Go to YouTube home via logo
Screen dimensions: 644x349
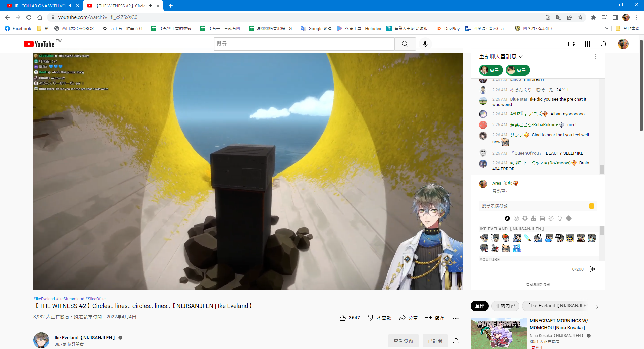pyautogui.click(x=39, y=44)
